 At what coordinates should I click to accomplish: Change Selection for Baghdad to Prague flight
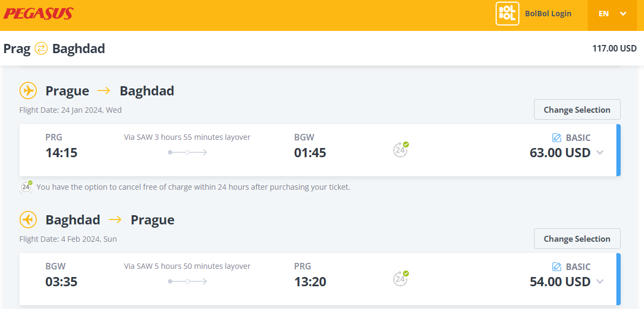point(577,239)
